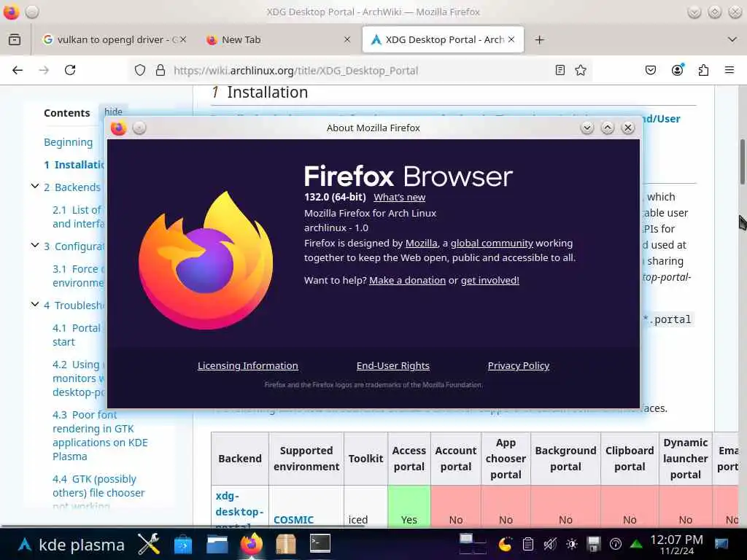This screenshot has height=560, width=747.
Task: Open a new tab with the plus button
Action: coord(539,39)
